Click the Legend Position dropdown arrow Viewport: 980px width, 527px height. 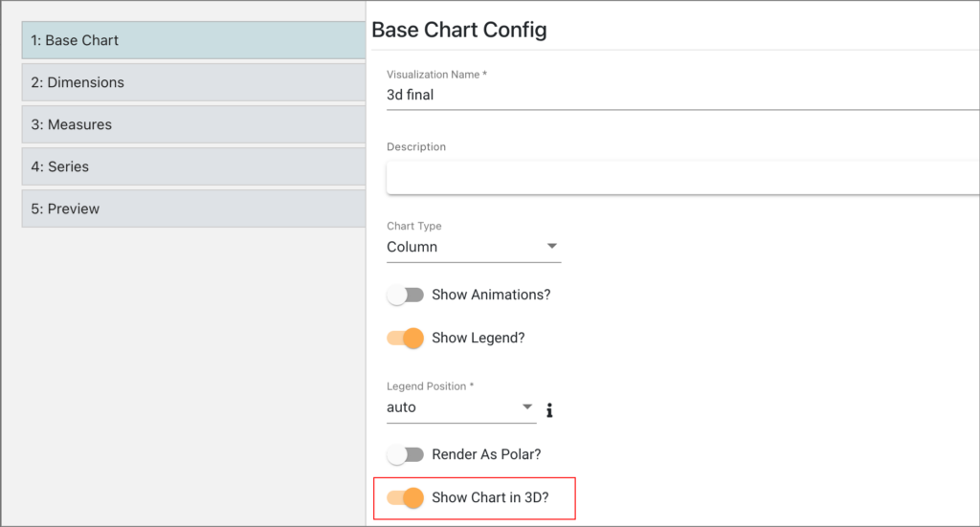[527, 406]
